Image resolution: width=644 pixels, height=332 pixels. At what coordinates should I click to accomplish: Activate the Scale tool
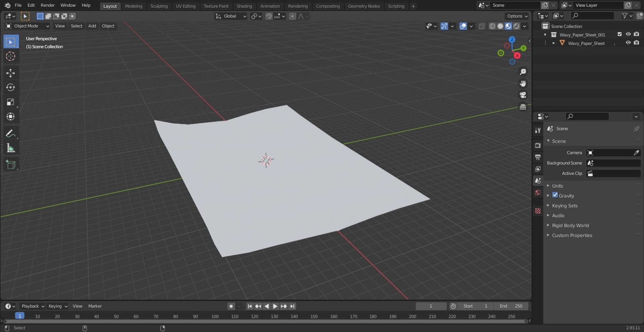coord(11,102)
